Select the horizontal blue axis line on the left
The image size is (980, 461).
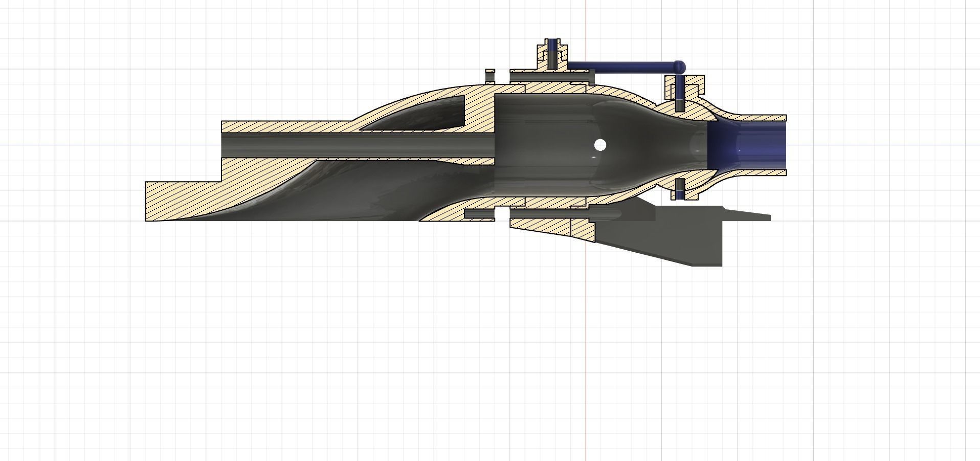pyautogui.click(x=77, y=145)
